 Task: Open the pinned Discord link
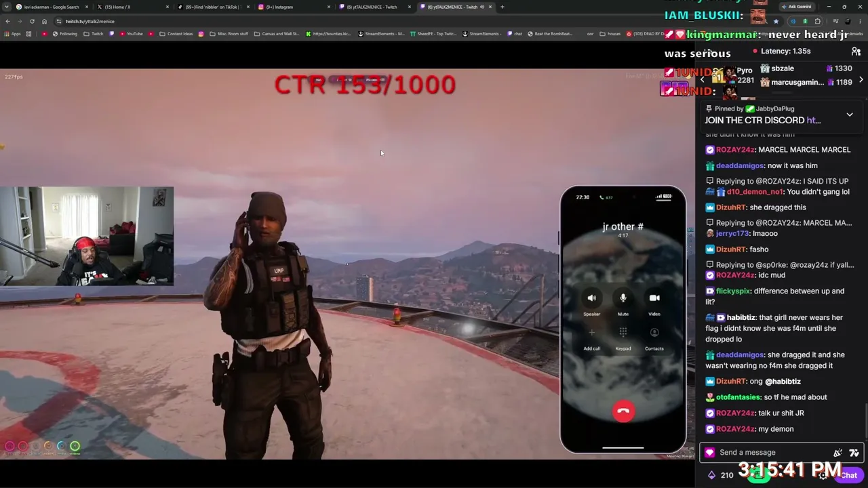coord(814,120)
